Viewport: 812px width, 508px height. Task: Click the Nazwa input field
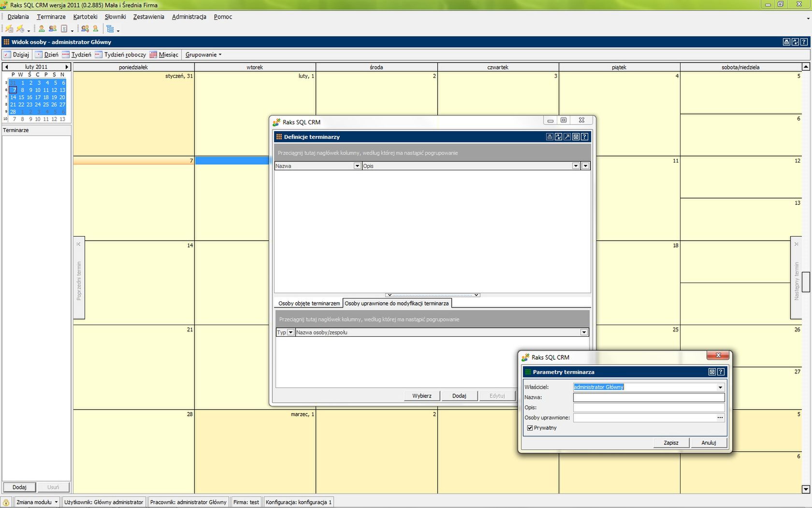649,397
